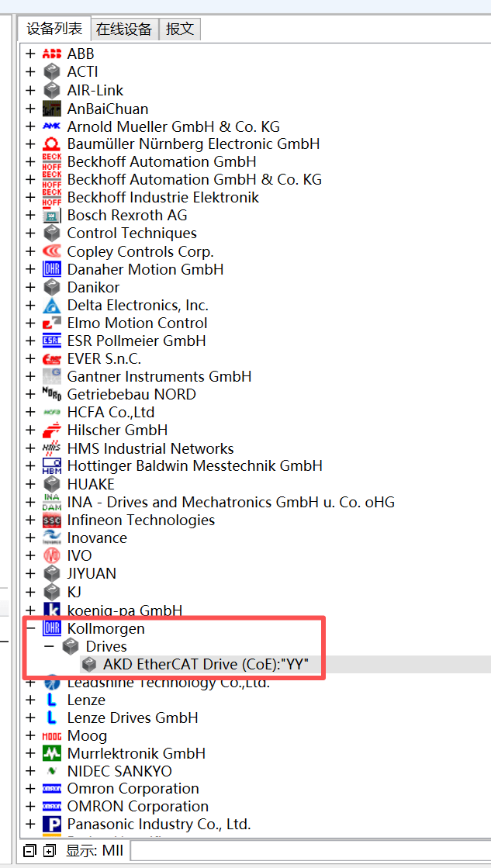This screenshot has height=868, width=491.
Task: Expand the Control Techniques node
Action: pos(30,233)
